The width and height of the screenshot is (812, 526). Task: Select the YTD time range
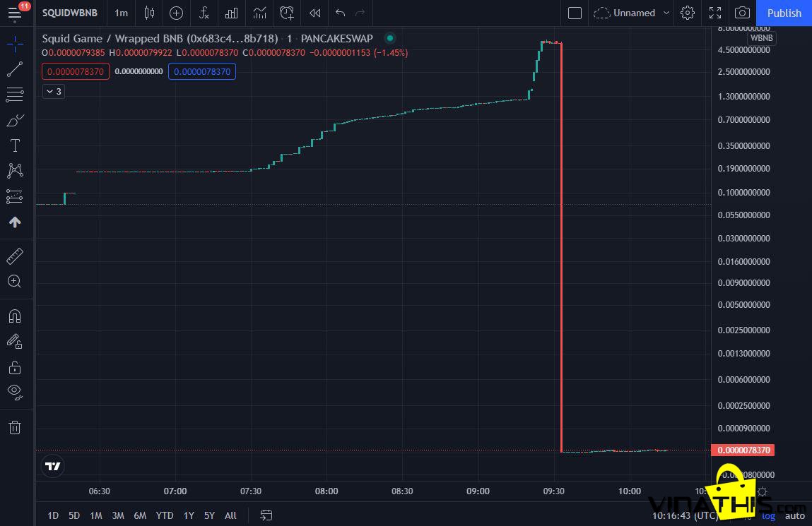165,515
